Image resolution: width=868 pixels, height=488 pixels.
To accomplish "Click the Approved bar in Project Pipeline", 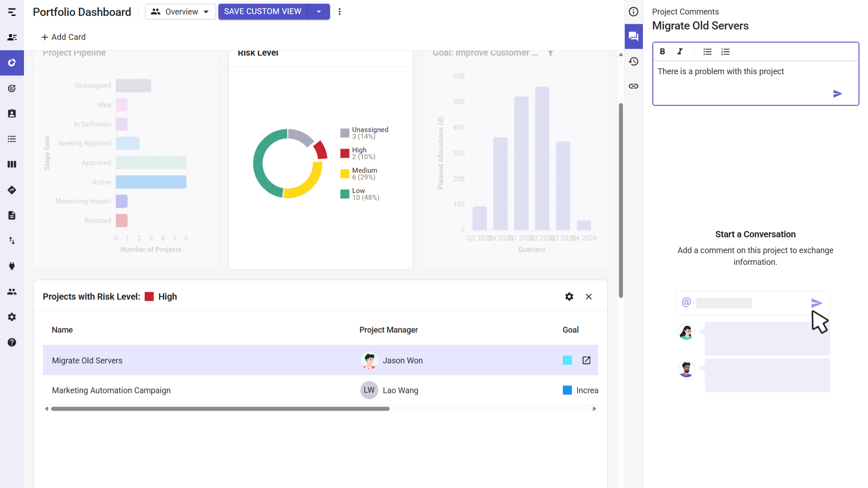I will (x=151, y=162).
